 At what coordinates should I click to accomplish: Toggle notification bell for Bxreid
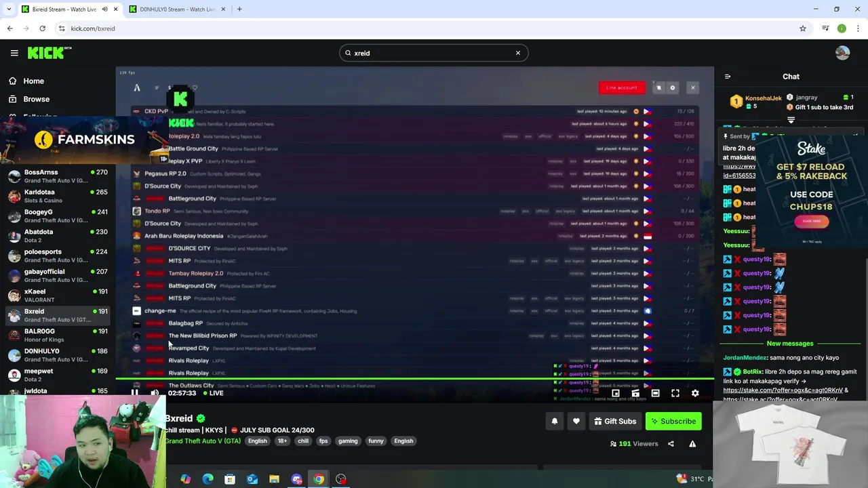[555, 422]
